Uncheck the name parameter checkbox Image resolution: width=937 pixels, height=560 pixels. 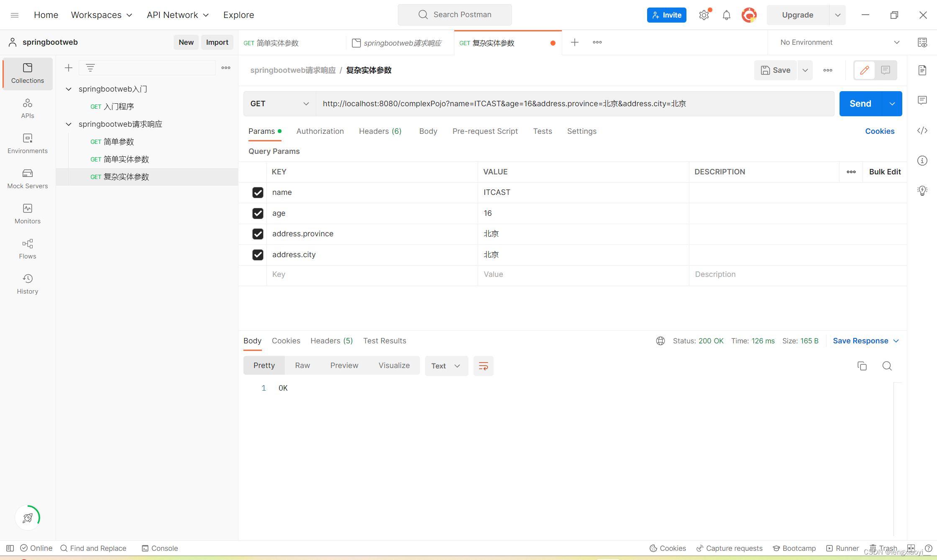click(x=258, y=192)
